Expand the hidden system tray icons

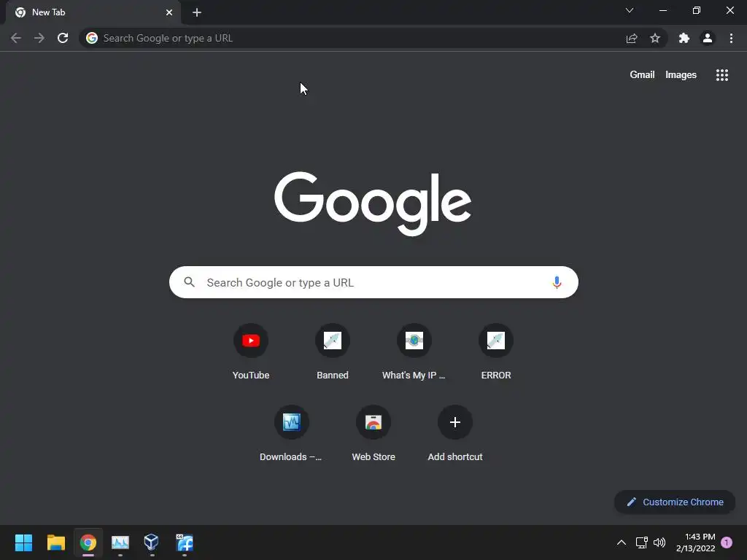tap(622, 542)
